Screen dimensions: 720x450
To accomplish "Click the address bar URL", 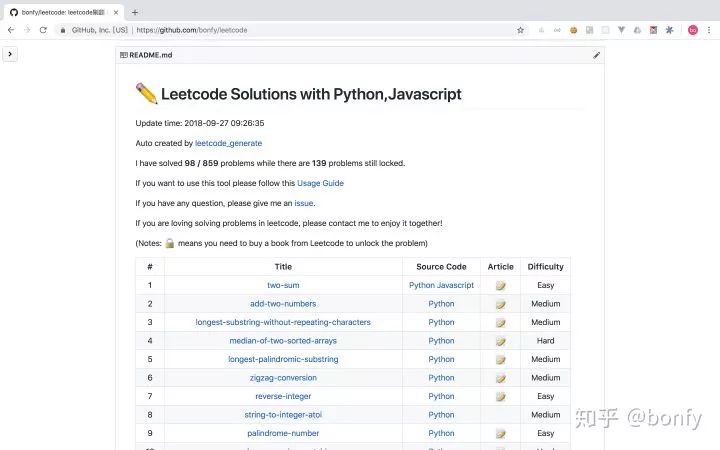I will (191, 30).
